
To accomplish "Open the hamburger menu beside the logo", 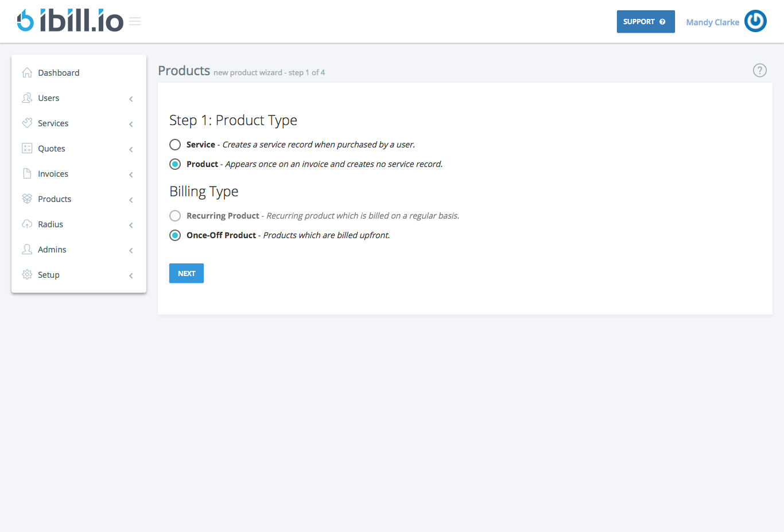I will (x=135, y=21).
